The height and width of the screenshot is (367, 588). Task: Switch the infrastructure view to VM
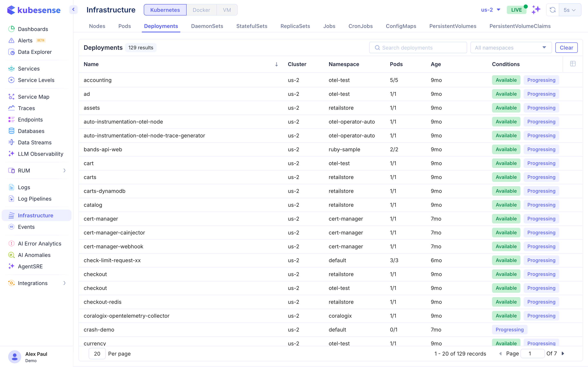[227, 10]
